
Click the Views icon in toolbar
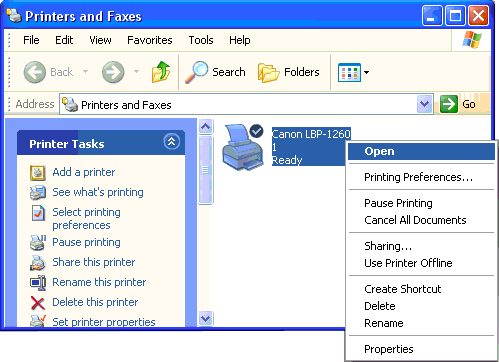349,72
